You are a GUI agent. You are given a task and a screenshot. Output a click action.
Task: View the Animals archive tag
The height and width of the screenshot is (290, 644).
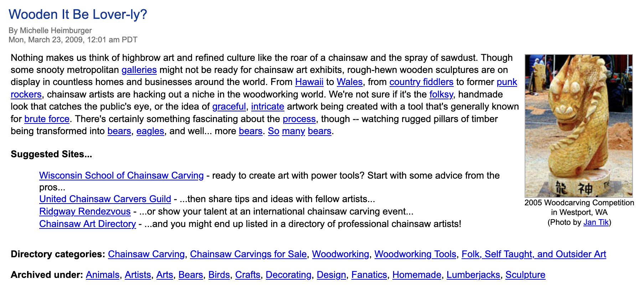102,275
